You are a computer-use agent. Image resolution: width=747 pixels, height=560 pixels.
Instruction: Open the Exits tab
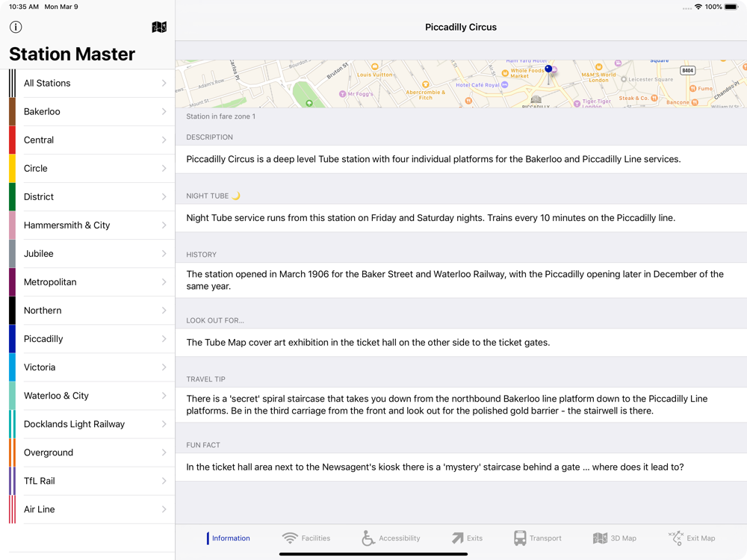click(x=467, y=538)
